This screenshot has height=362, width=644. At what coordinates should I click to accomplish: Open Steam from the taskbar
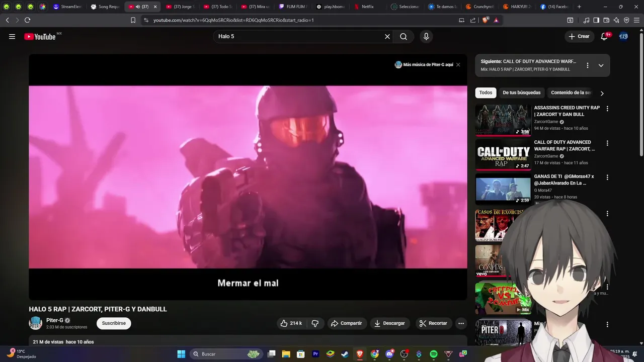point(345,354)
